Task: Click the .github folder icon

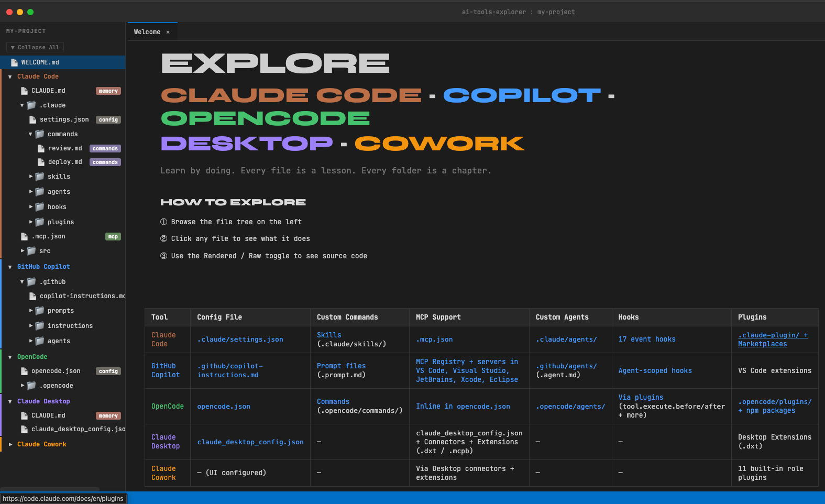Action: [x=31, y=282]
